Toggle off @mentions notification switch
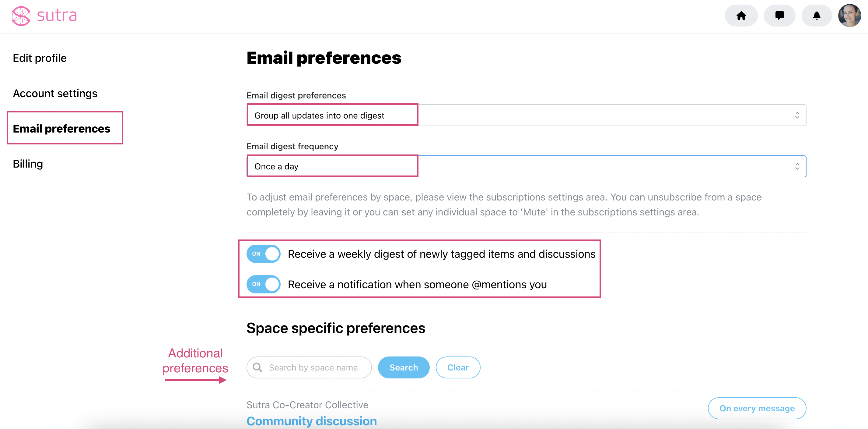The height and width of the screenshot is (429, 868). (263, 284)
